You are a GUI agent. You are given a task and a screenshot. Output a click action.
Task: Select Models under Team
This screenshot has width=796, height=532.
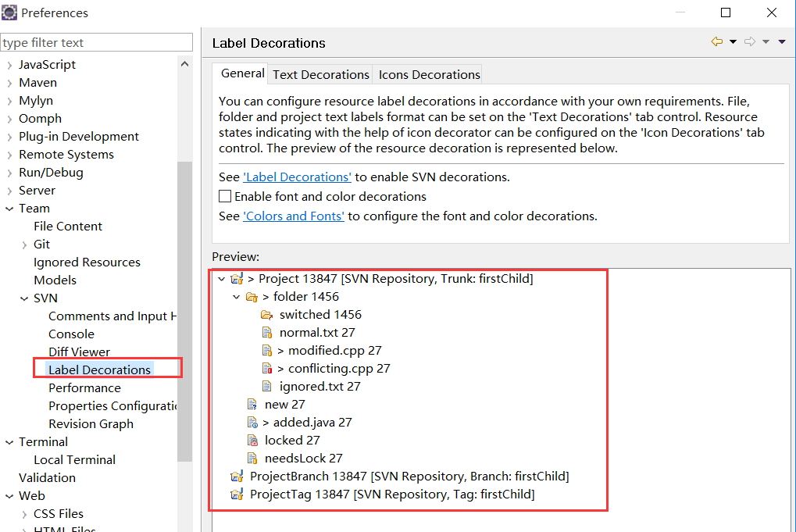pos(55,280)
